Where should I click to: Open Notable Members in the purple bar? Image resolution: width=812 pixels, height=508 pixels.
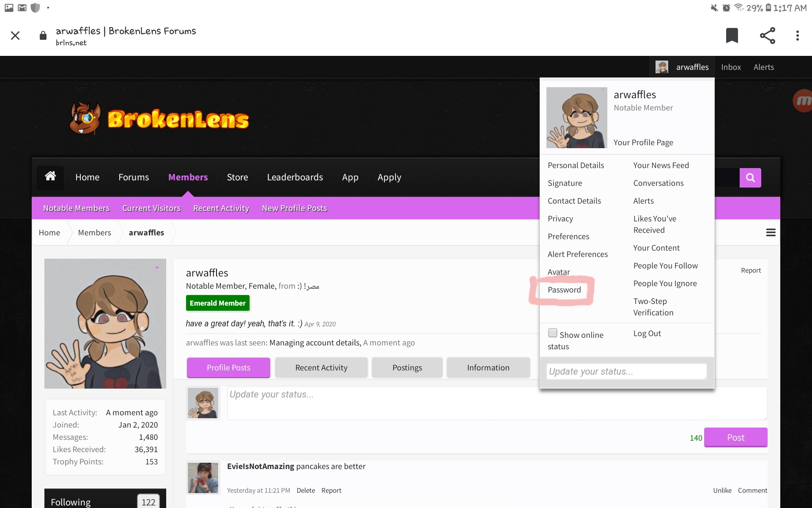76,208
